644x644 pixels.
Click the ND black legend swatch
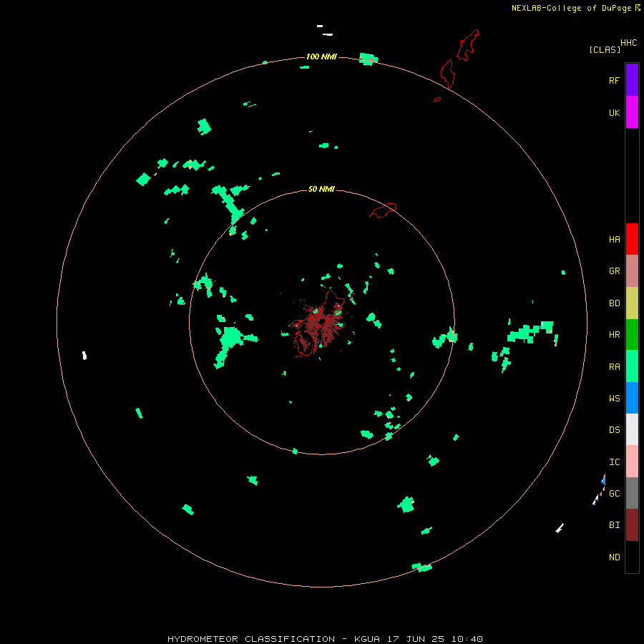632,557
